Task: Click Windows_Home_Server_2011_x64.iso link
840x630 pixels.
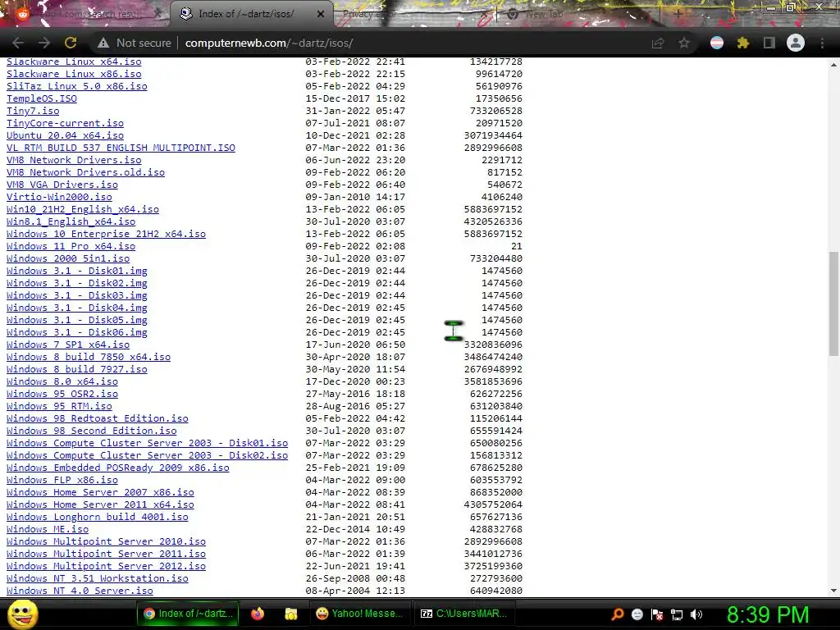Action: click(100, 504)
